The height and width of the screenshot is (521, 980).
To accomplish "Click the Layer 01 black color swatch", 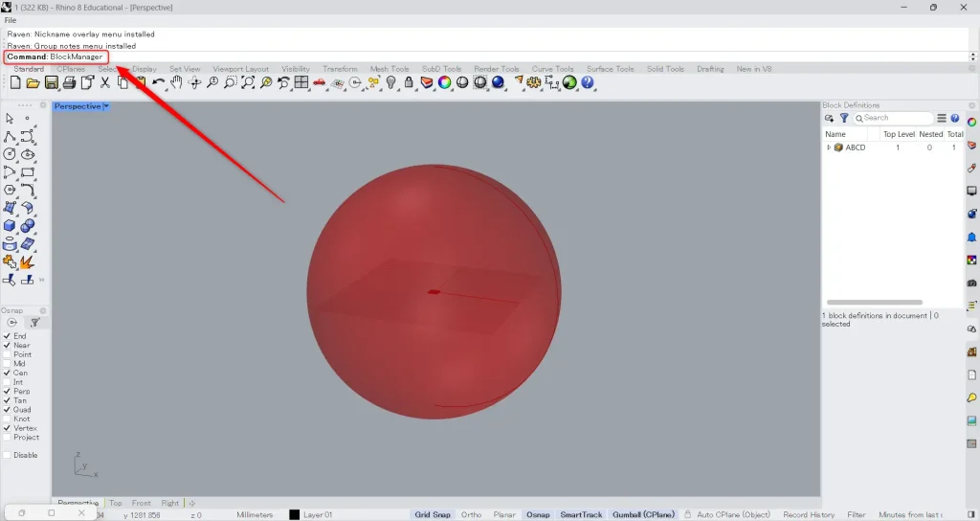I will (295, 514).
